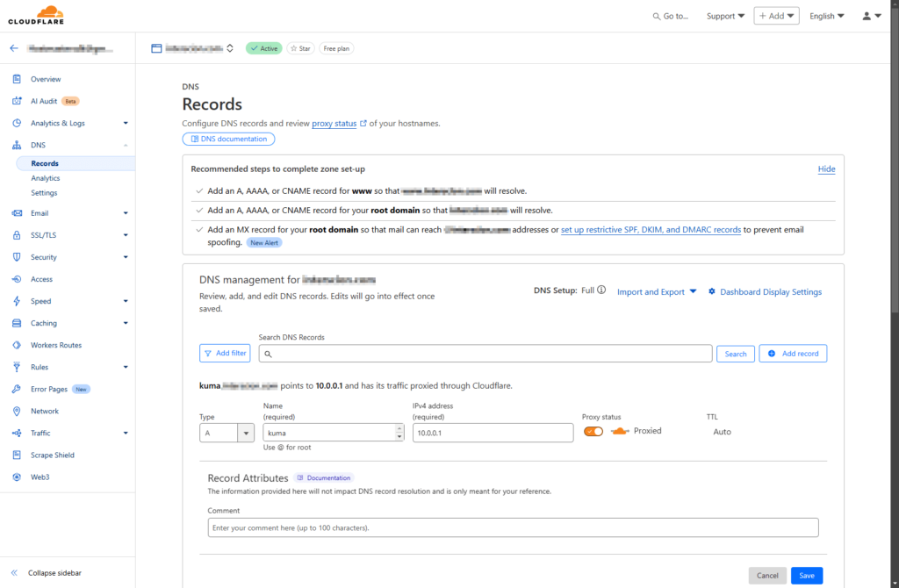The height and width of the screenshot is (588, 899).
Task: Expand the Email sidebar section arrow
Action: (x=126, y=213)
